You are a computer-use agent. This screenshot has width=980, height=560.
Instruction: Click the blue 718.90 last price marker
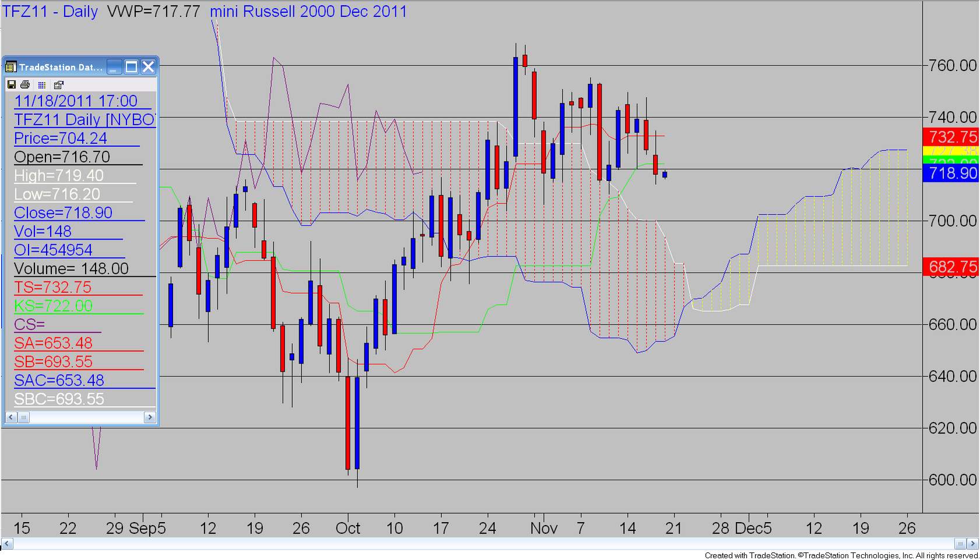coord(951,173)
